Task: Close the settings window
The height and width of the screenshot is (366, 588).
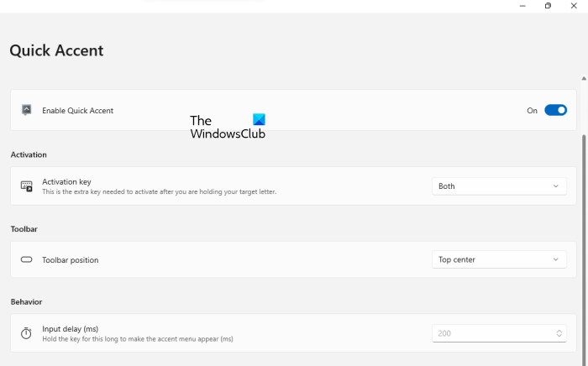Action: (575, 6)
